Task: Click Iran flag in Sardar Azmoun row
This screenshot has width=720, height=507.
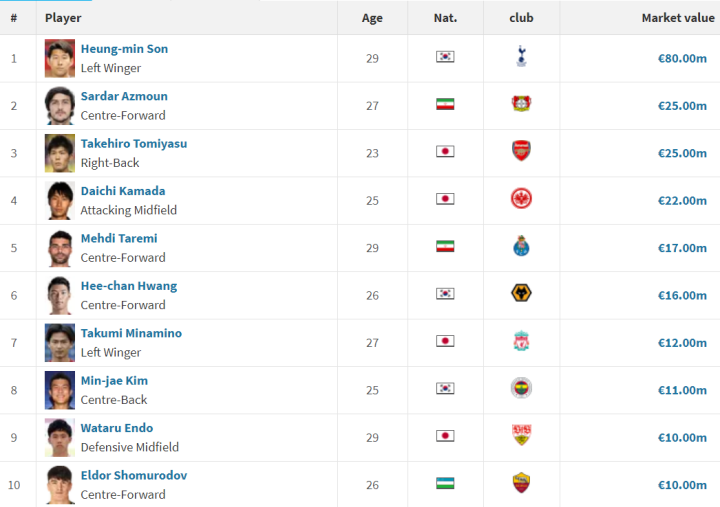Action: [445, 105]
